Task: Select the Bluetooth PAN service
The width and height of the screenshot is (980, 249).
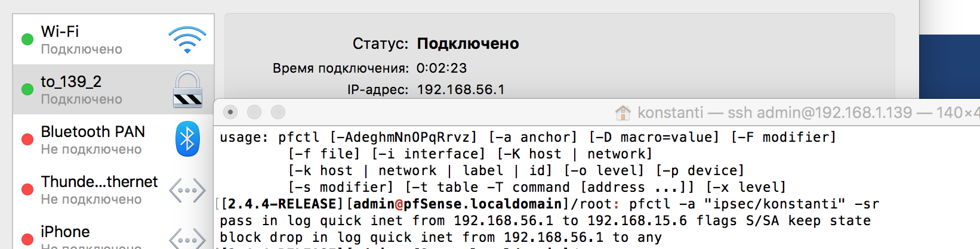Action: click(113, 139)
